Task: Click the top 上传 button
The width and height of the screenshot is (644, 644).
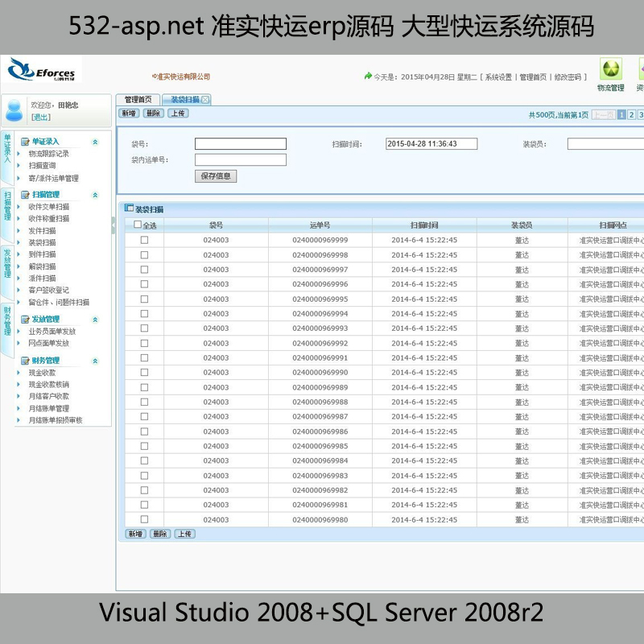Action: point(178,114)
